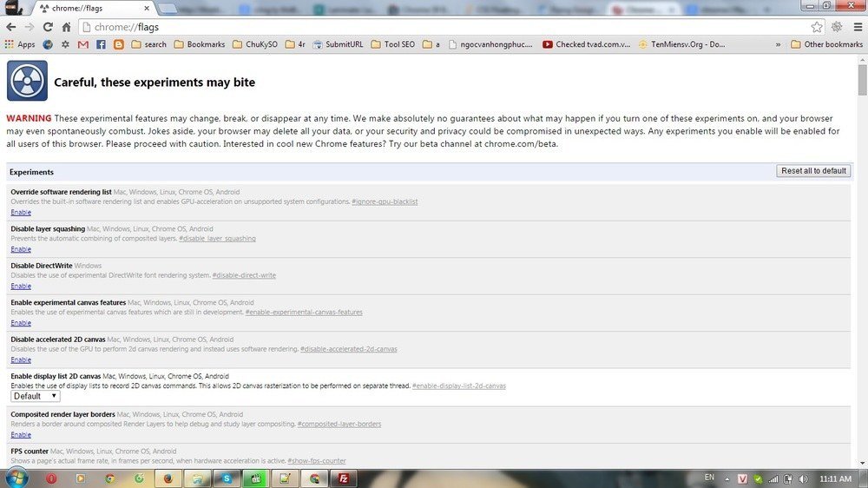Bookmark this page with the star icon

pos(817,27)
